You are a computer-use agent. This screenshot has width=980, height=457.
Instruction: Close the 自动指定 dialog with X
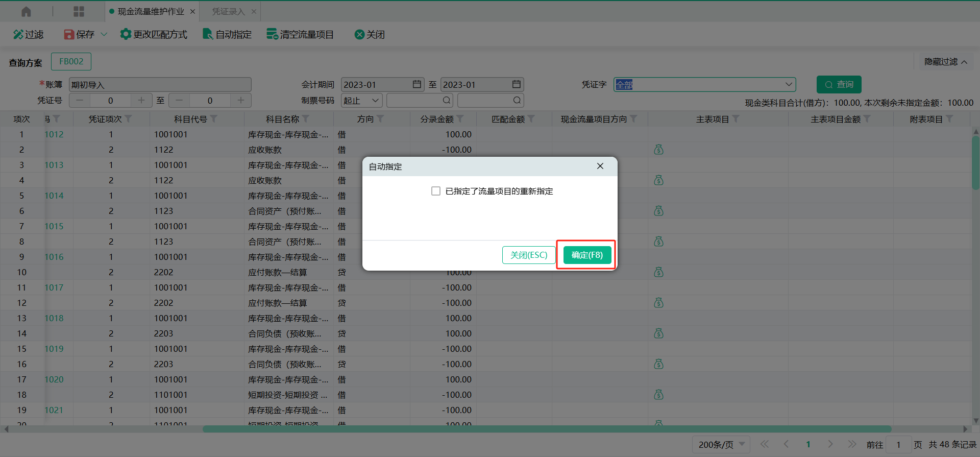tap(600, 166)
